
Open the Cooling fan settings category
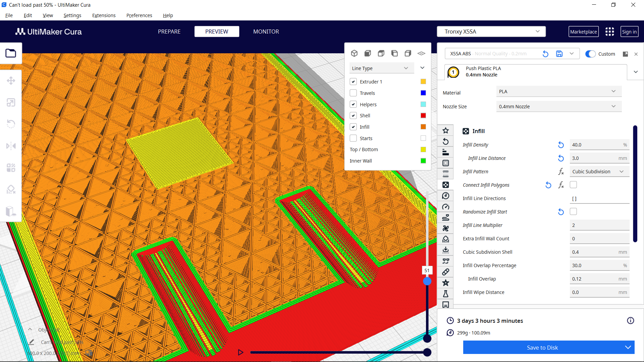pos(446,228)
